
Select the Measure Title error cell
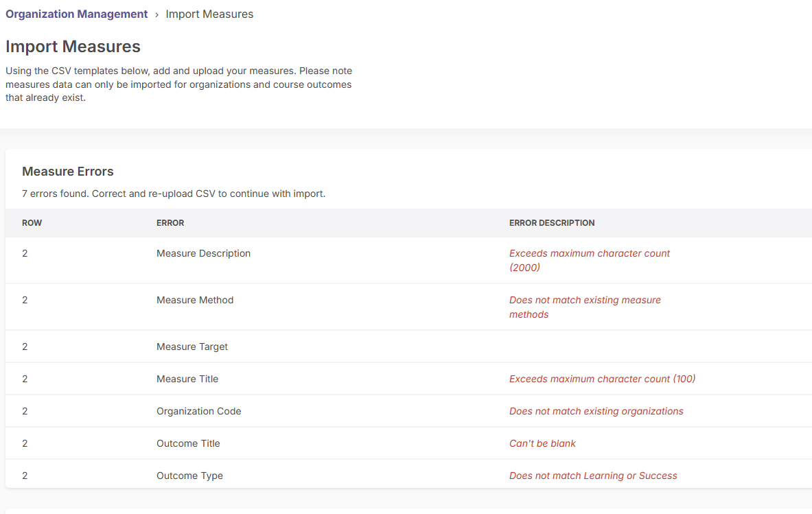click(187, 379)
